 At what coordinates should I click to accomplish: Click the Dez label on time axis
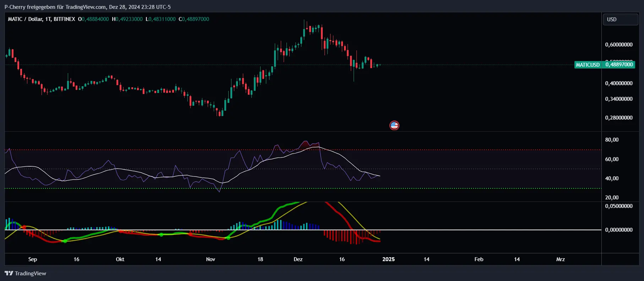tap(298, 259)
